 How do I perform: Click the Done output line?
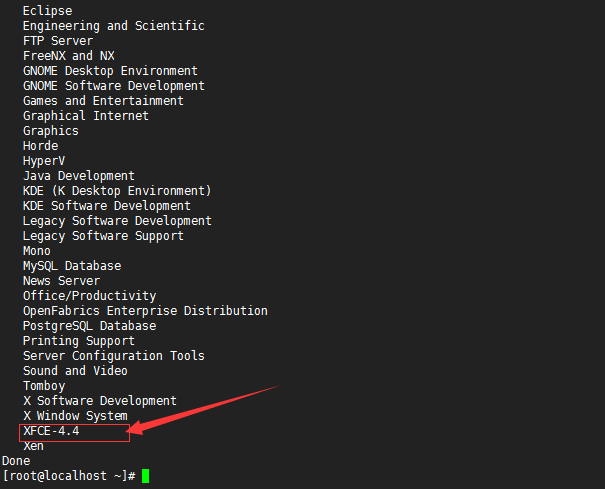pos(16,461)
